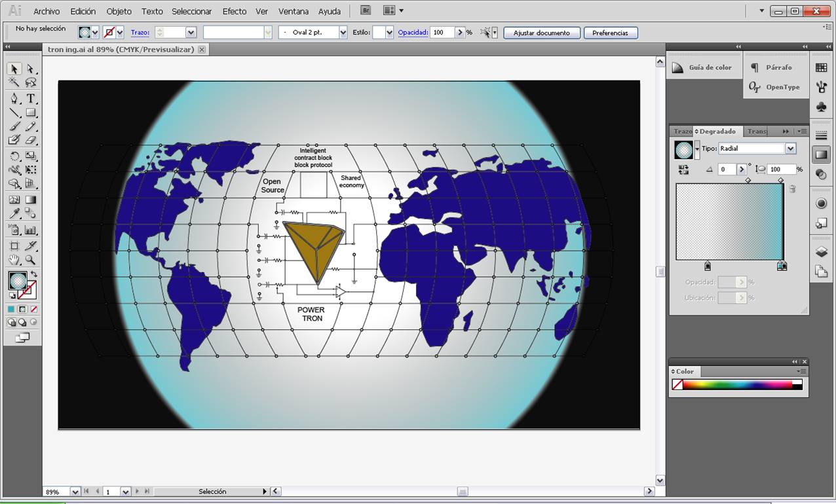Screen dimensions: 836x504
Task: Open the Ventana menu
Action: pos(294,11)
